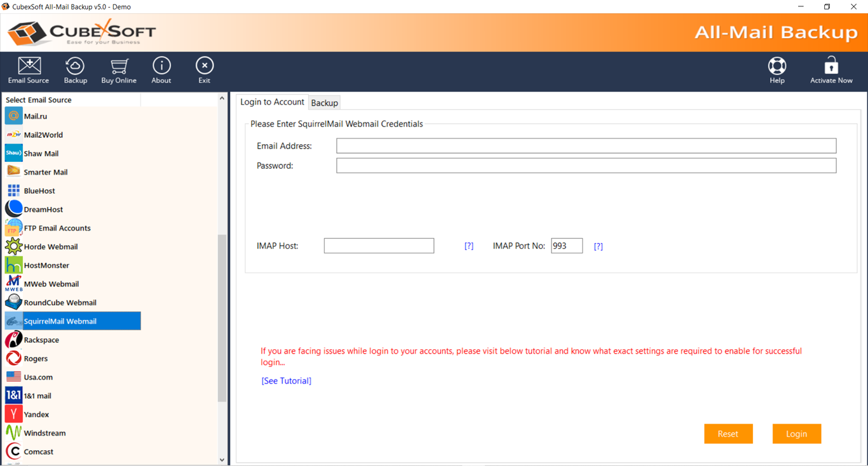Focus the IMAP Host field
868x466 pixels.
tap(379, 246)
